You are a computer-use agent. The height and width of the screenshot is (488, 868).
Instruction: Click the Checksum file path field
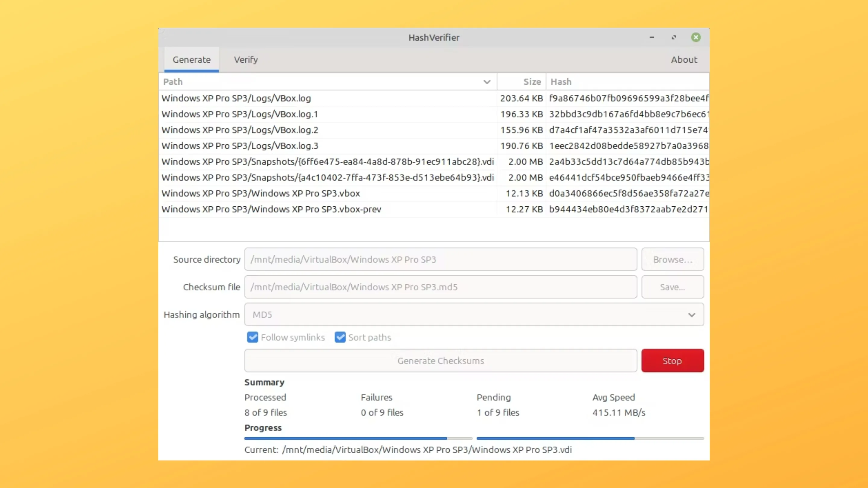(x=440, y=287)
